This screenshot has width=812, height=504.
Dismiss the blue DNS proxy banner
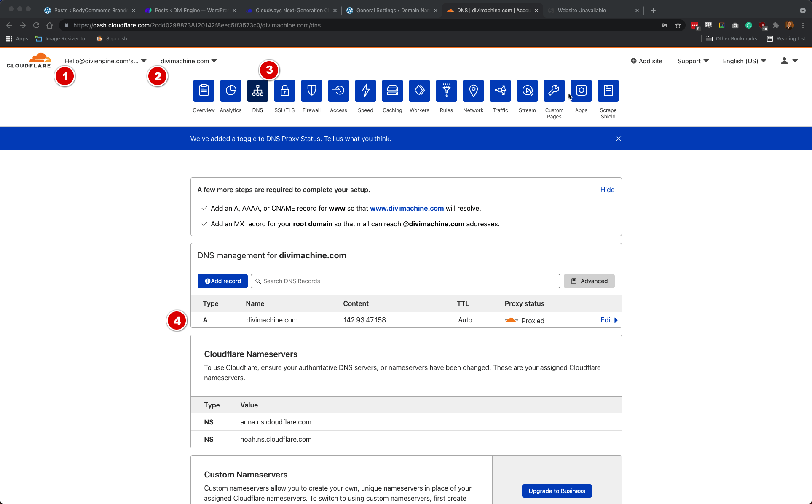click(x=618, y=139)
